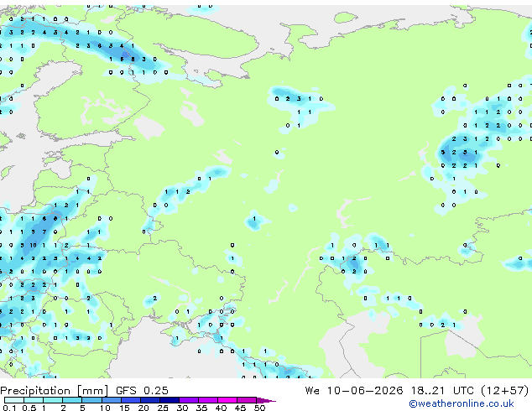Click the legend tick label '35'
The image size is (532, 411).
(x=201, y=408)
